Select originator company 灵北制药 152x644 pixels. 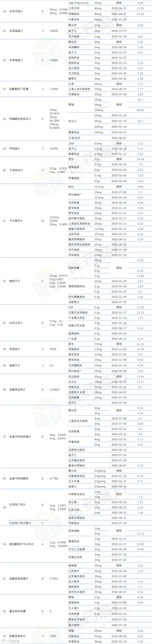[x=74, y=377]
